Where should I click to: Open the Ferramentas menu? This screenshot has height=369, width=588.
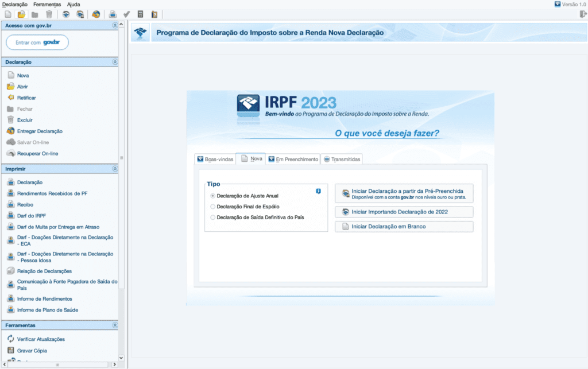[x=47, y=5]
